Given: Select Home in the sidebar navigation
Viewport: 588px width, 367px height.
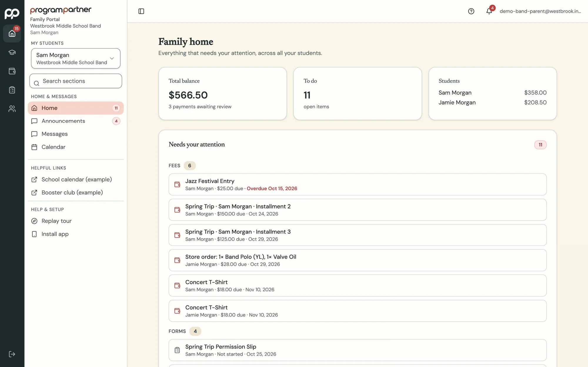Looking at the screenshot, I should tap(76, 108).
